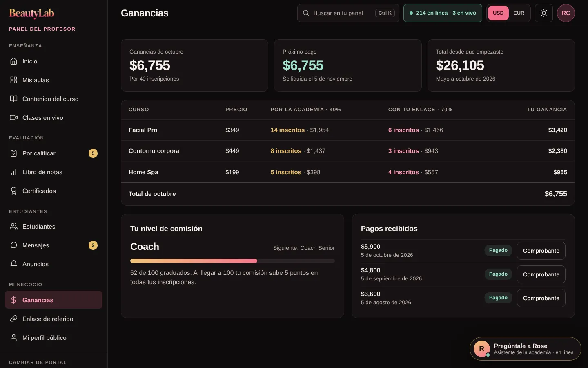
Task: Click the dollar icon for Ganancias
Action: [x=13, y=300]
